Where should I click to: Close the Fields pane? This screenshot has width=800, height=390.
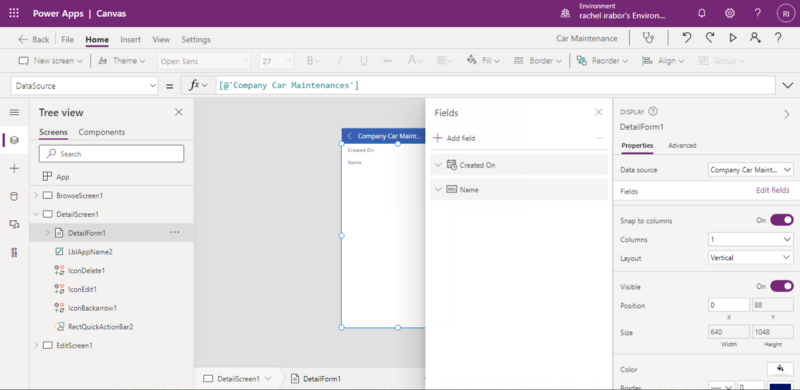598,112
